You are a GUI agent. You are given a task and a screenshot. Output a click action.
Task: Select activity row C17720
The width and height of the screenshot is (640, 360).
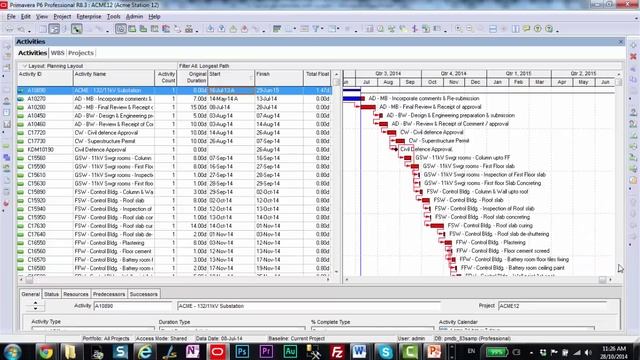coord(174,133)
